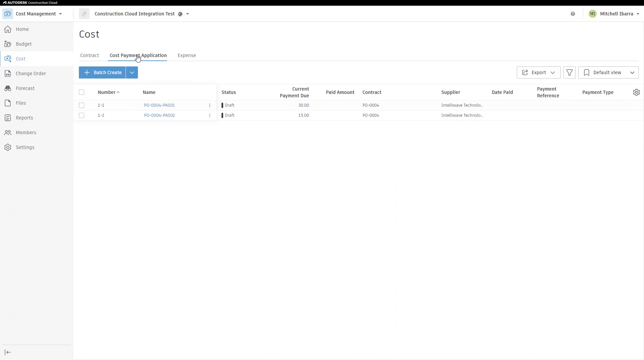644x360 pixels.
Task: Click the Cost Management module icon
Action: pyautogui.click(x=8, y=14)
